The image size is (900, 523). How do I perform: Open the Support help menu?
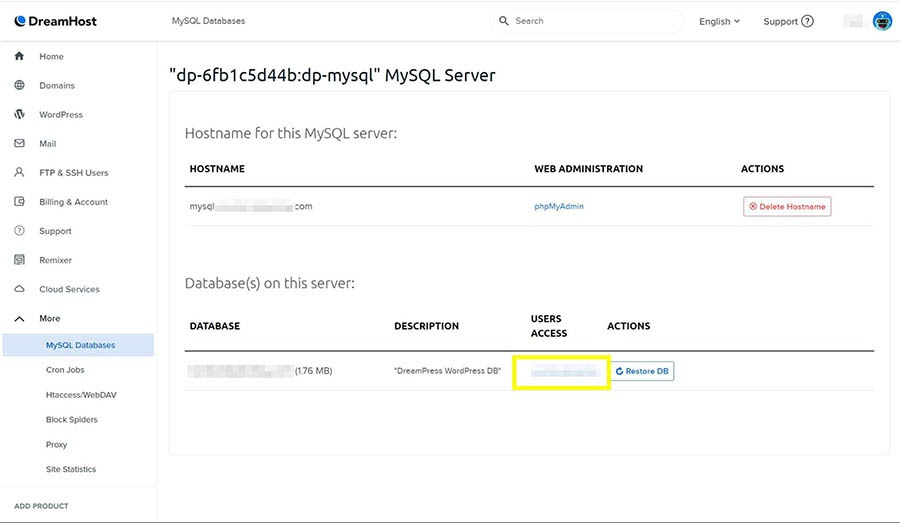coord(788,21)
